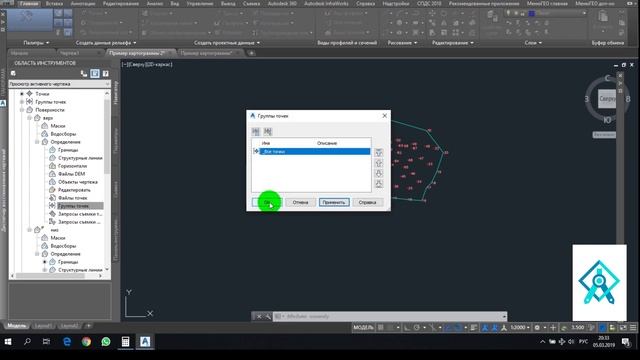Open the Просмотр активного чертежа view dropdown
The height and width of the screenshot is (360, 640).
(x=60, y=84)
